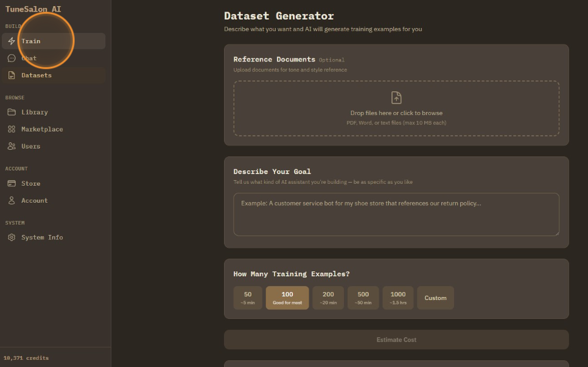Click the TuneSalon AI logo title
Image resolution: width=588 pixels, height=367 pixels.
(x=33, y=9)
